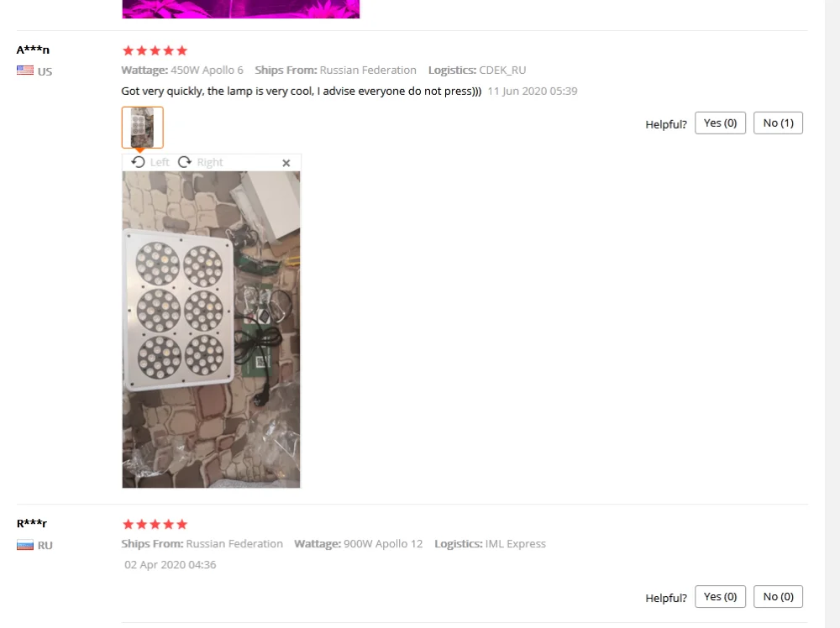
Task: Click the LED lamp review thumbnail
Action: 143,128
